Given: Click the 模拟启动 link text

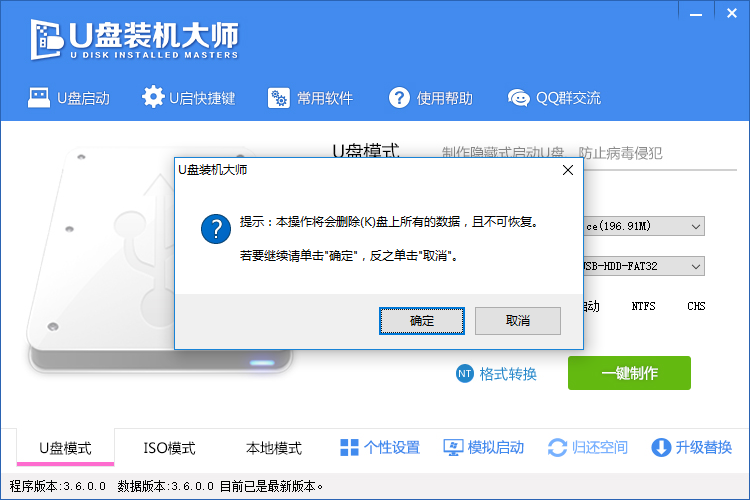Looking at the screenshot, I should click(496, 448).
